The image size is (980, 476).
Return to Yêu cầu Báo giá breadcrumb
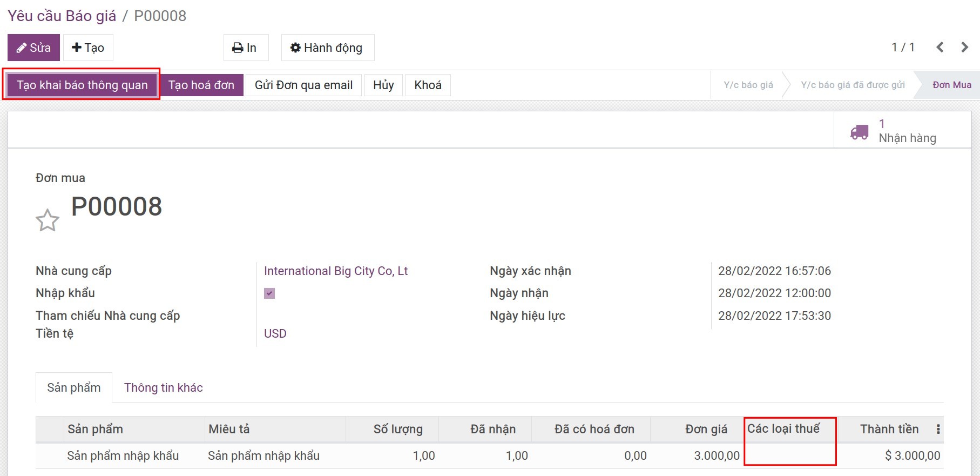(x=62, y=16)
